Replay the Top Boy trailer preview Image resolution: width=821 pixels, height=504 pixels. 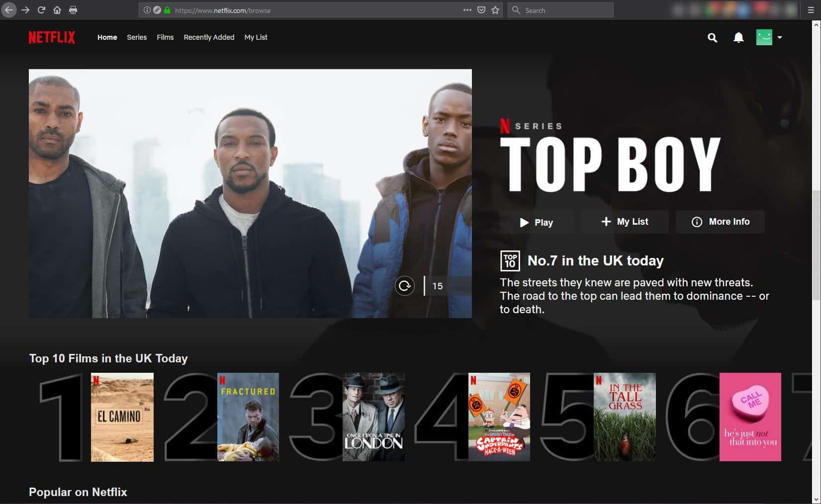pos(404,286)
